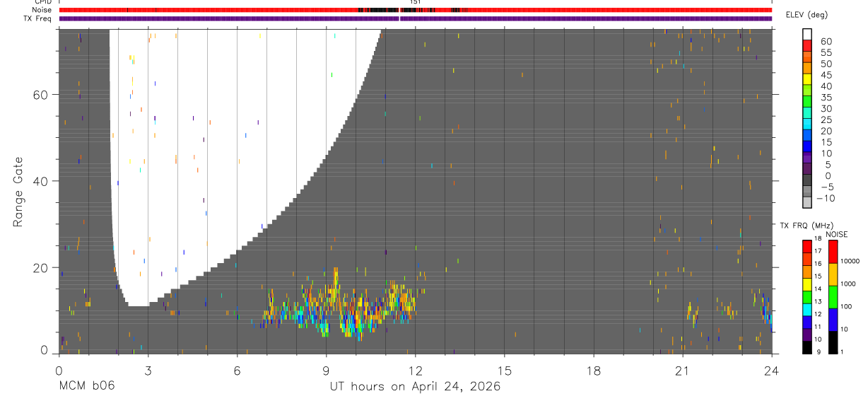Click the purple TX Freq strip above plot

click(x=416, y=18)
